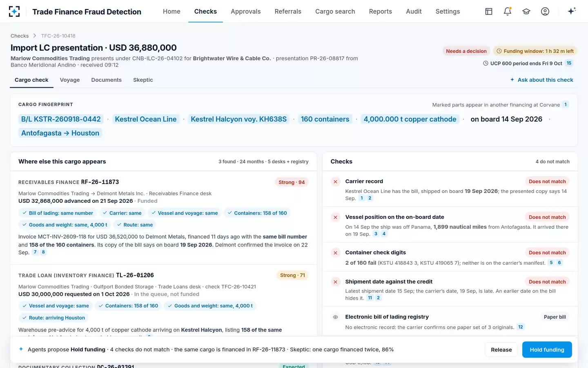Screen dimensions: 588x368
Task: Click the breadcrumb chevron after Checks
Action: click(x=35, y=36)
